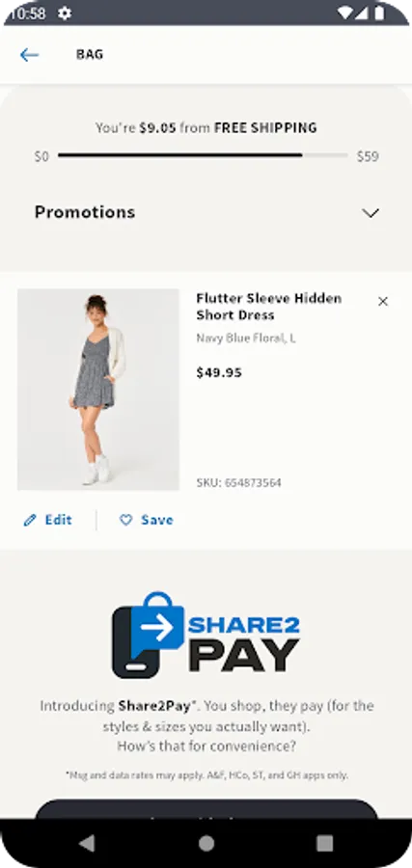Go back using the blue arrow

29,54
